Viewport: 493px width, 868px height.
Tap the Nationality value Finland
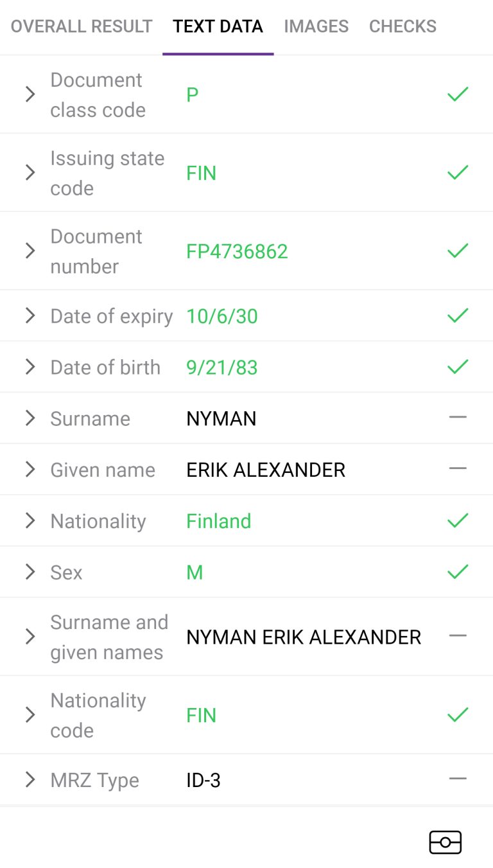tap(218, 521)
